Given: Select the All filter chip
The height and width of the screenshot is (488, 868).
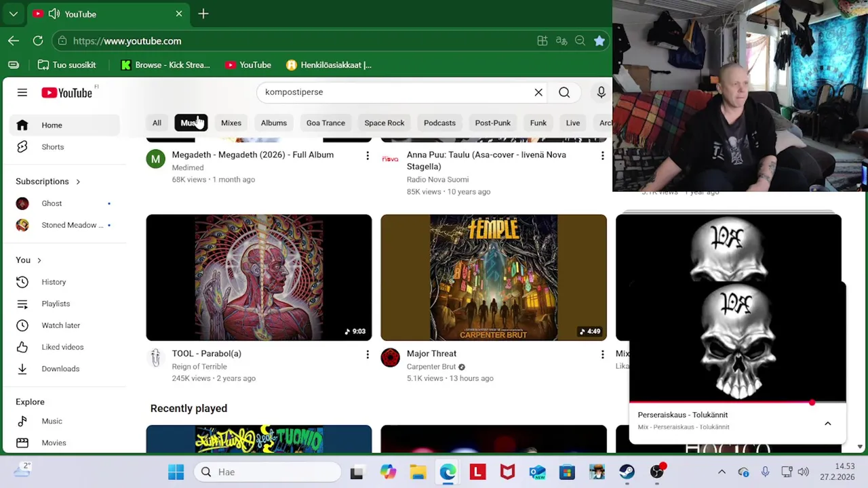Looking at the screenshot, I should (157, 123).
